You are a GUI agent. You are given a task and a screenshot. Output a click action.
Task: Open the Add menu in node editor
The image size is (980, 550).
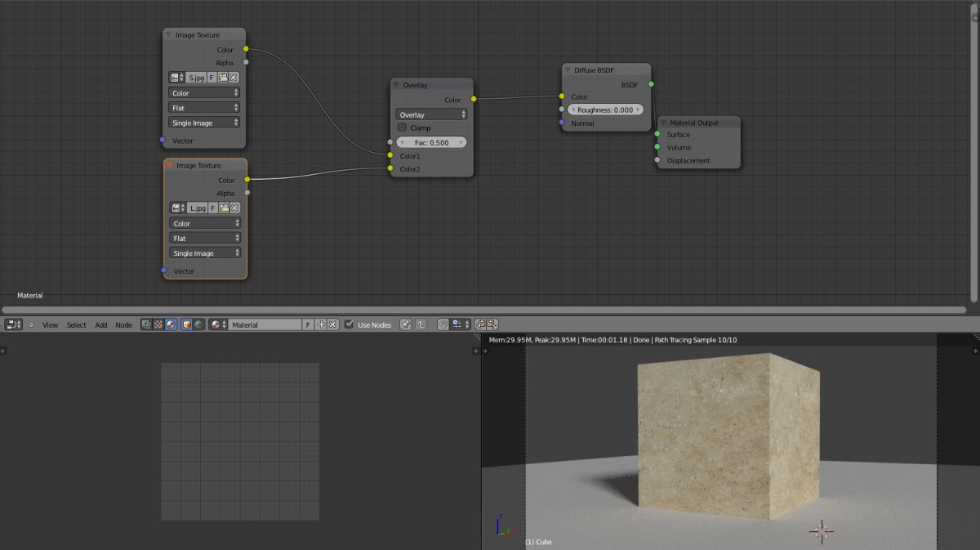pos(100,324)
